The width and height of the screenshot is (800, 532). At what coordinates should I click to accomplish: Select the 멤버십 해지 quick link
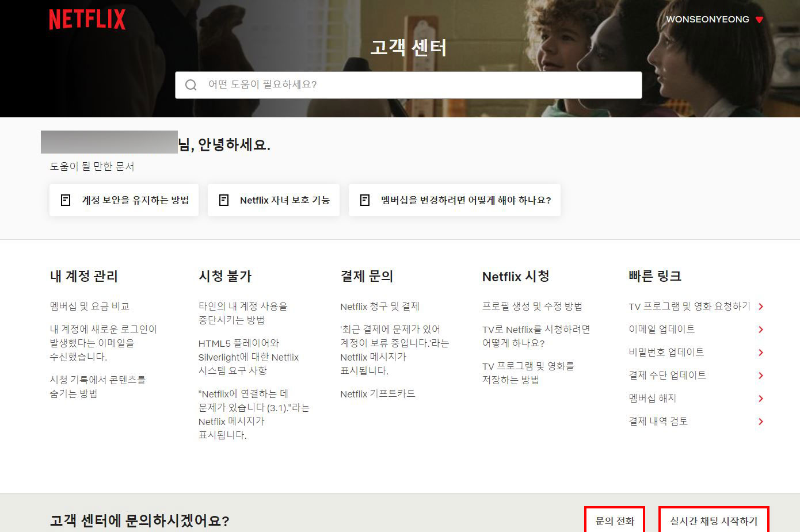[x=653, y=399]
